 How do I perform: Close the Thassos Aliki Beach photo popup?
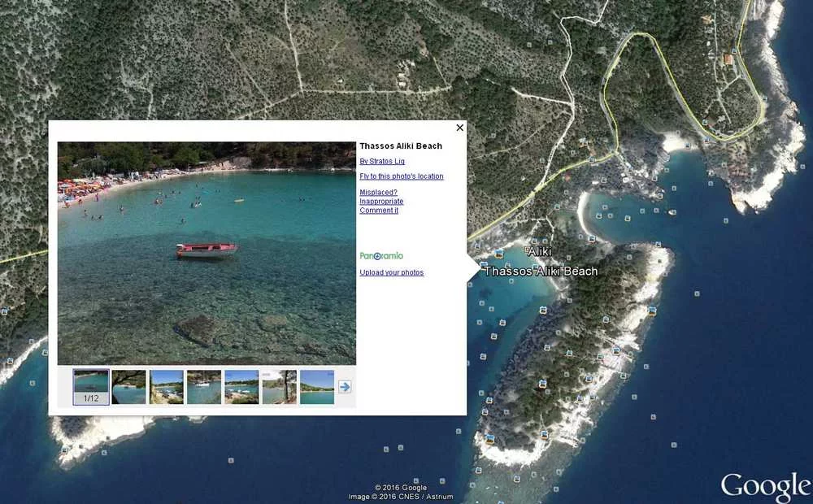pyautogui.click(x=459, y=128)
